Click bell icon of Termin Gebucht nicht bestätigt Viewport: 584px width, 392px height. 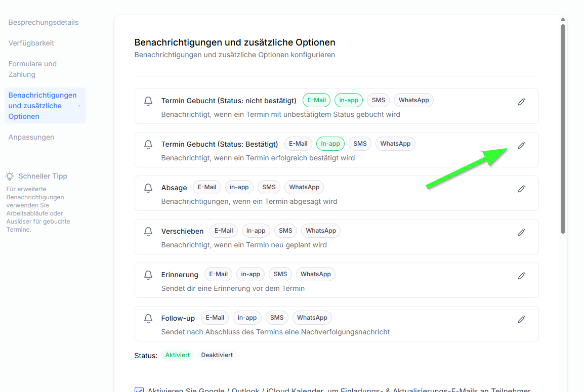pyautogui.click(x=148, y=101)
